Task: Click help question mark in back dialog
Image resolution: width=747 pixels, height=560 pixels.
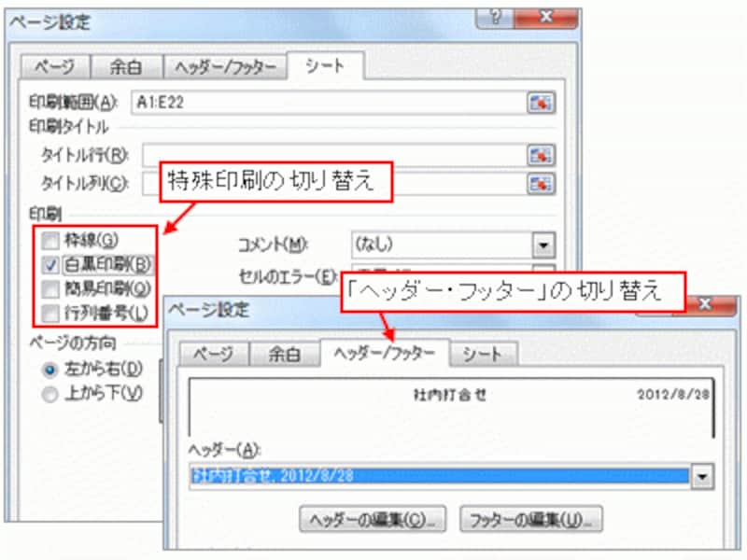Action: [495, 18]
